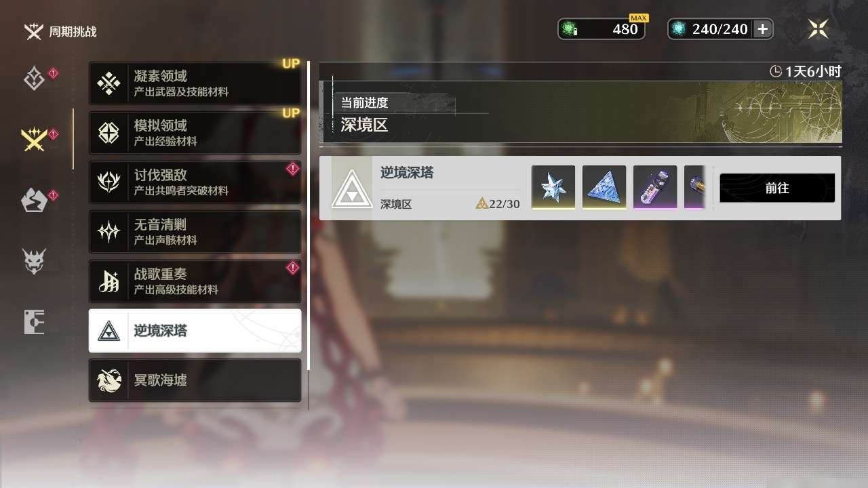Select 战歌重奏 challenge entry
This screenshot has width=868, height=488.
point(195,281)
